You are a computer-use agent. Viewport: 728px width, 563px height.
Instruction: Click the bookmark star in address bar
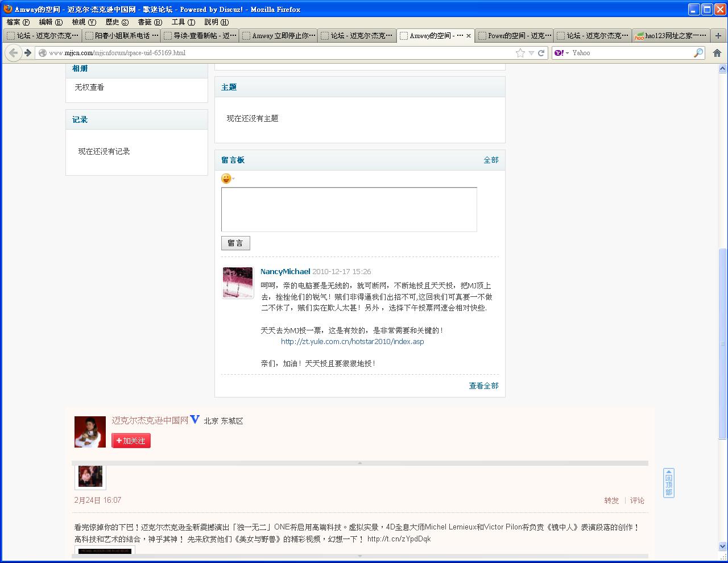(520, 53)
